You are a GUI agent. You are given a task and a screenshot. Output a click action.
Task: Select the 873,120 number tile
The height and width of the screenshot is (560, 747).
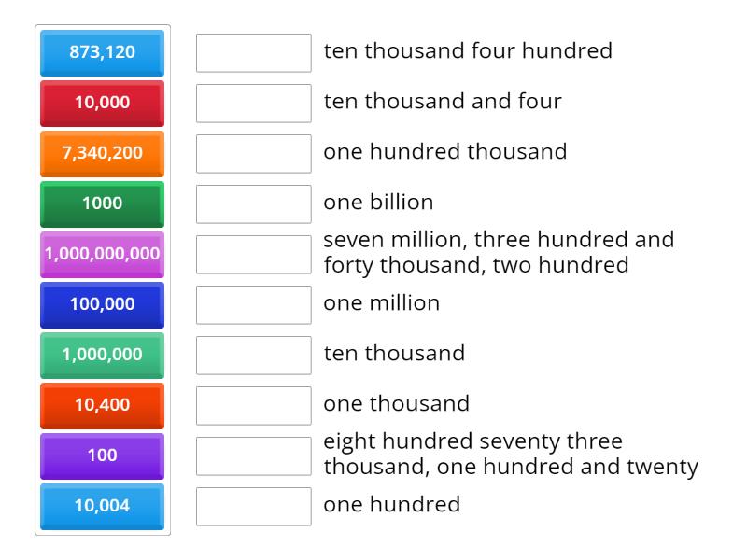(x=102, y=52)
